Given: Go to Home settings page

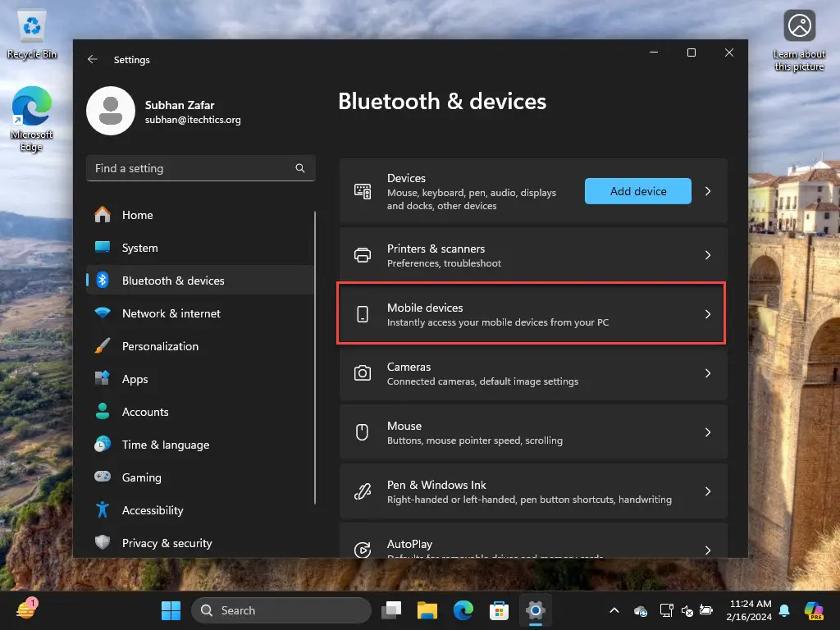Looking at the screenshot, I should tap(200, 215).
